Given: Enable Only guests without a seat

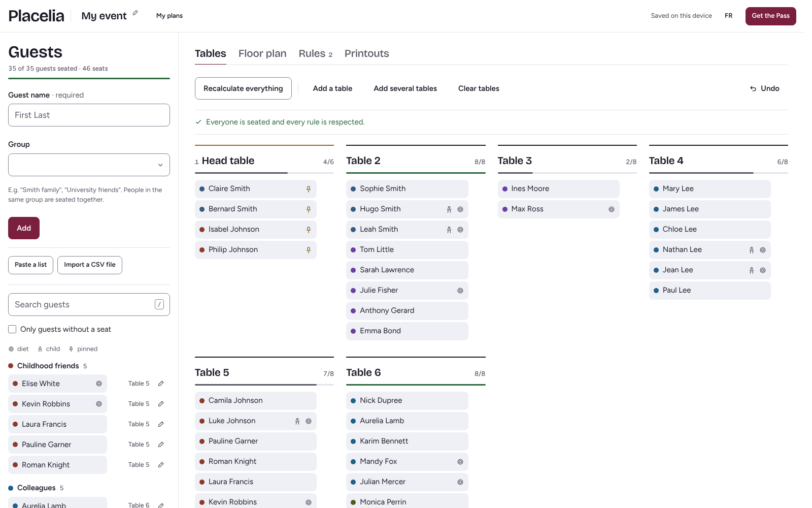Looking at the screenshot, I should (12, 329).
